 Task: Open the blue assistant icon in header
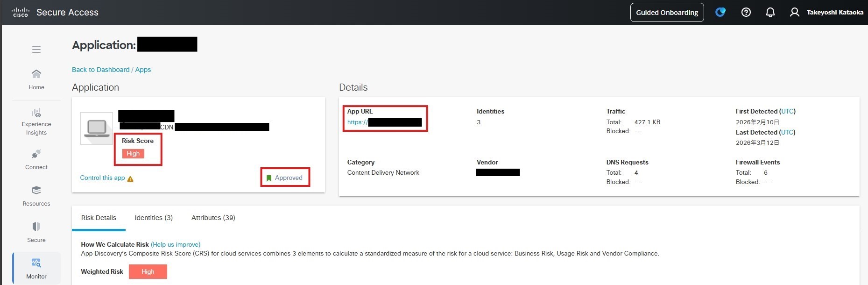pyautogui.click(x=720, y=13)
